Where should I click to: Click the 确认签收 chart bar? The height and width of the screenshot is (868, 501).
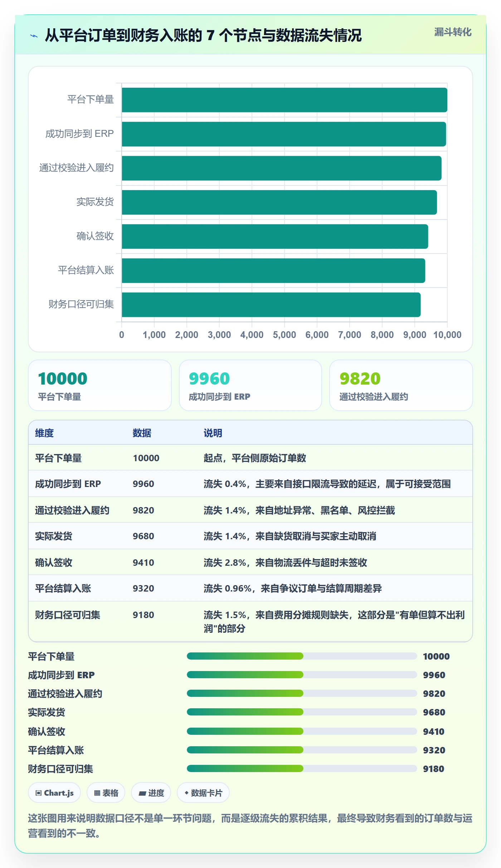tap(275, 236)
